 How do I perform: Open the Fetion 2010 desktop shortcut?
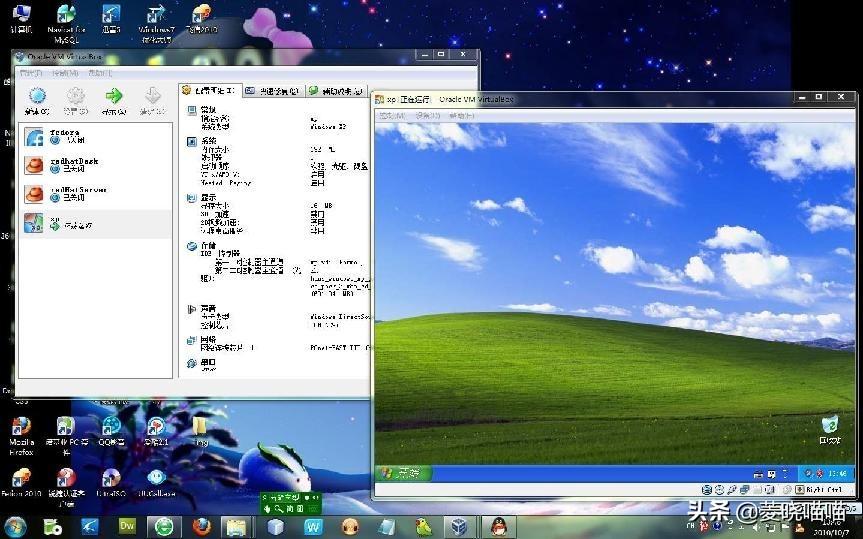pyautogui.click(x=21, y=483)
